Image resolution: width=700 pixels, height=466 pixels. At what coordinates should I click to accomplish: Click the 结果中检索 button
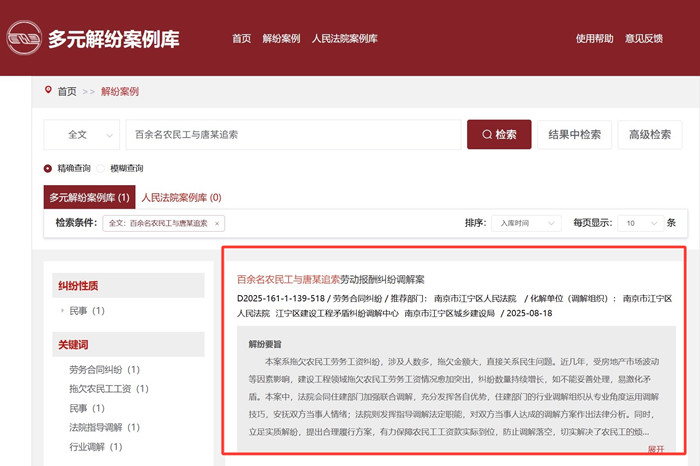pos(575,134)
